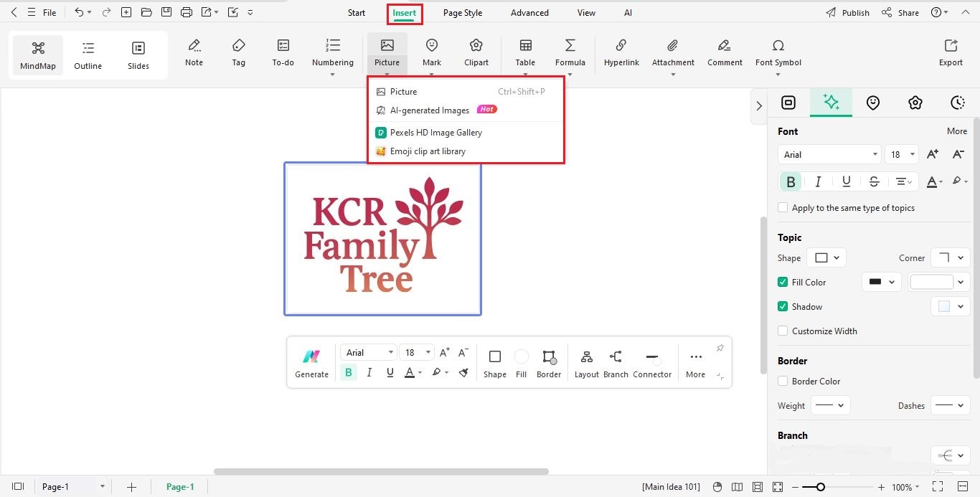Open the Note tool in ribbon
Viewport: 980px width, 497px height.
pyautogui.click(x=194, y=53)
